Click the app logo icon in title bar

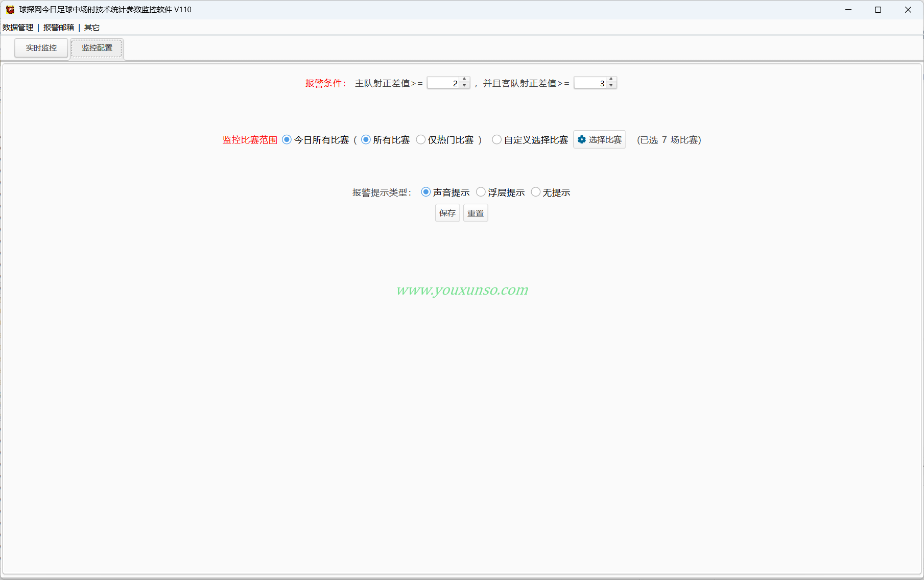click(x=10, y=10)
